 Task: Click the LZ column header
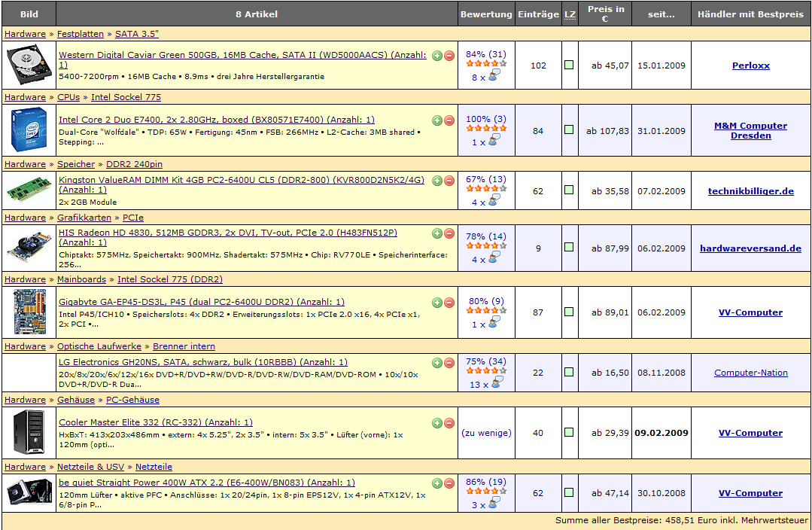click(570, 14)
